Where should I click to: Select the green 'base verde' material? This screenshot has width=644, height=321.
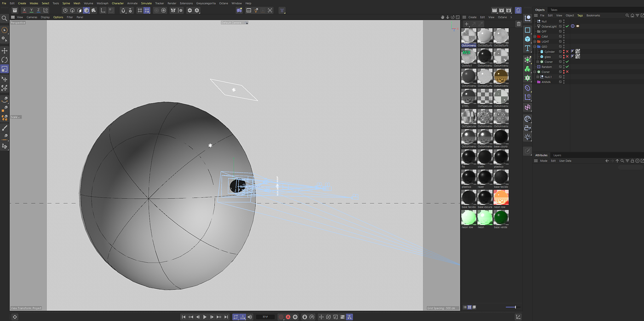(x=501, y=217)
